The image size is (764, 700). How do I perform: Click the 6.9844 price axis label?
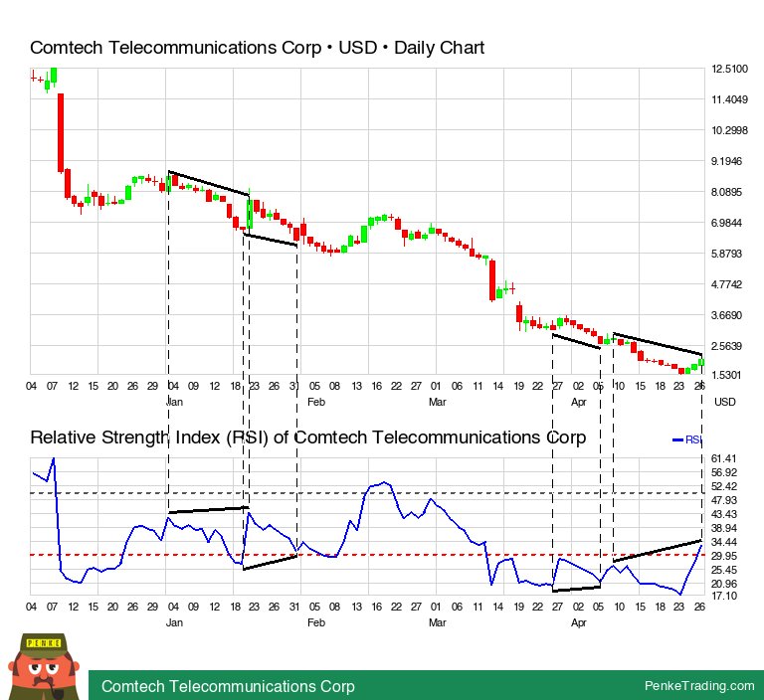coord(726,223)
